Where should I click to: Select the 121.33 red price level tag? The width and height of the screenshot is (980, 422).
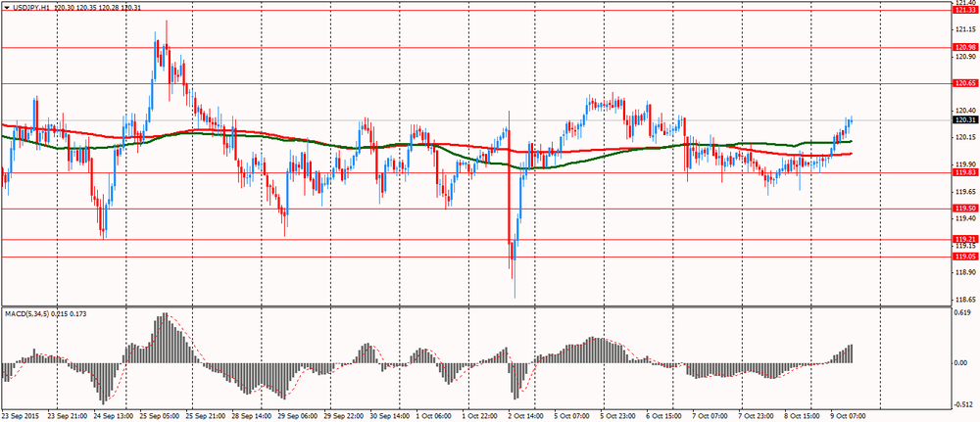(x=964, y=11)
